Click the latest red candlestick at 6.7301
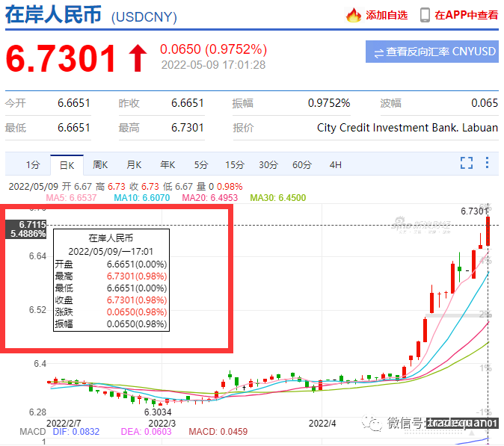 [488, 231]
